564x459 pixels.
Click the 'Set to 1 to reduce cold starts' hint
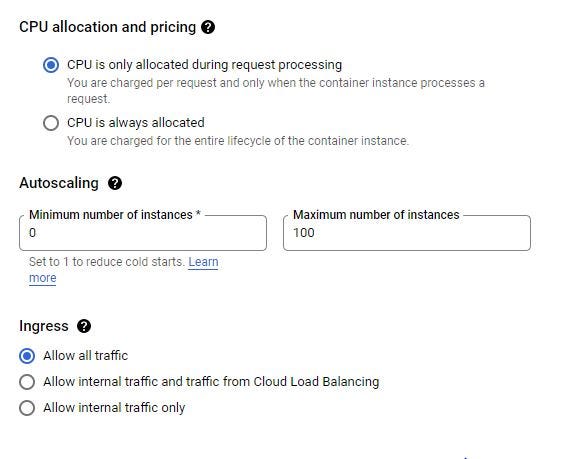pyautogui.click(x=106, y=262)
